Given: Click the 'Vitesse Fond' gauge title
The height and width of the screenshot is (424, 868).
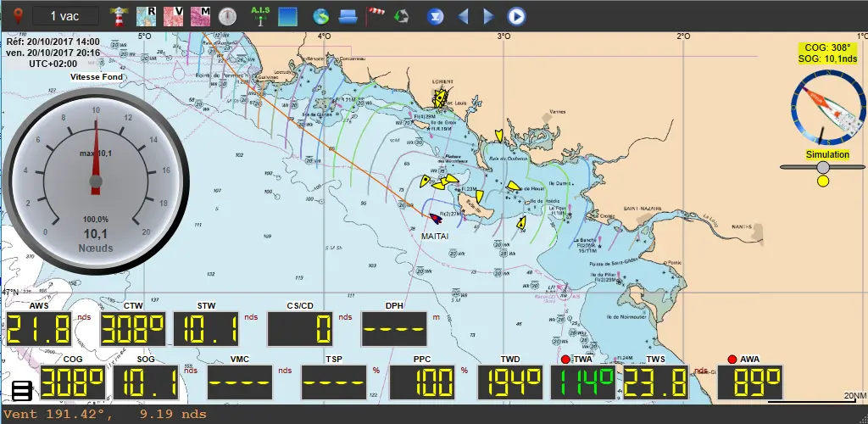Looking at the screenshot, I should click(x=97, y=77).
